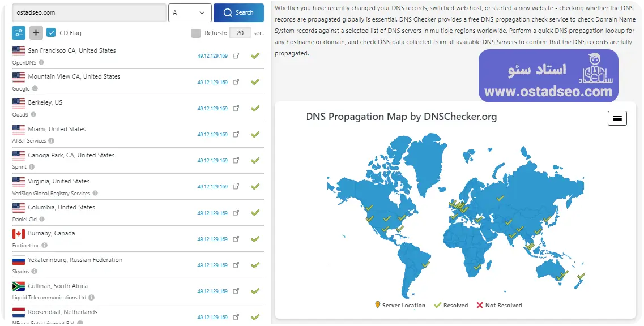Open the map hamburger menu icon
Screen dimensions: 644x326
coord(617,119)
